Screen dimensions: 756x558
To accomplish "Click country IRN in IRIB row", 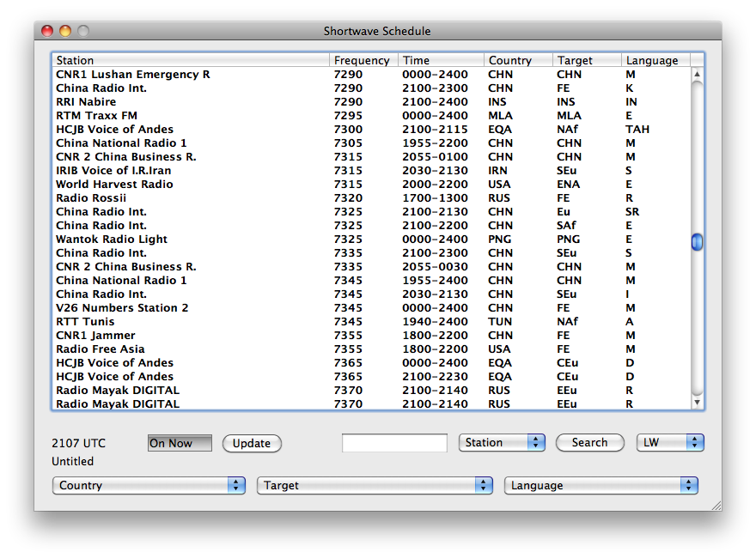I will (x=497, y=171).
